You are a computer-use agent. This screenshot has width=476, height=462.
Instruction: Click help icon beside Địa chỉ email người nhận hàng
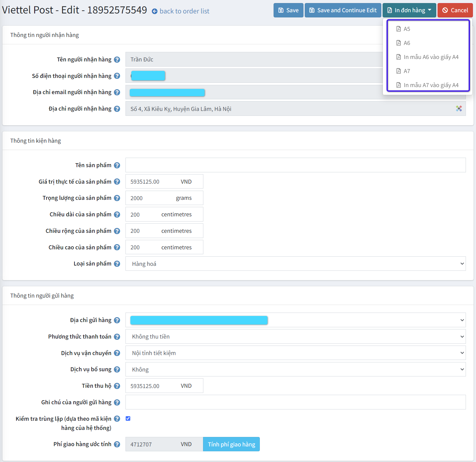(x=117, y=92)
